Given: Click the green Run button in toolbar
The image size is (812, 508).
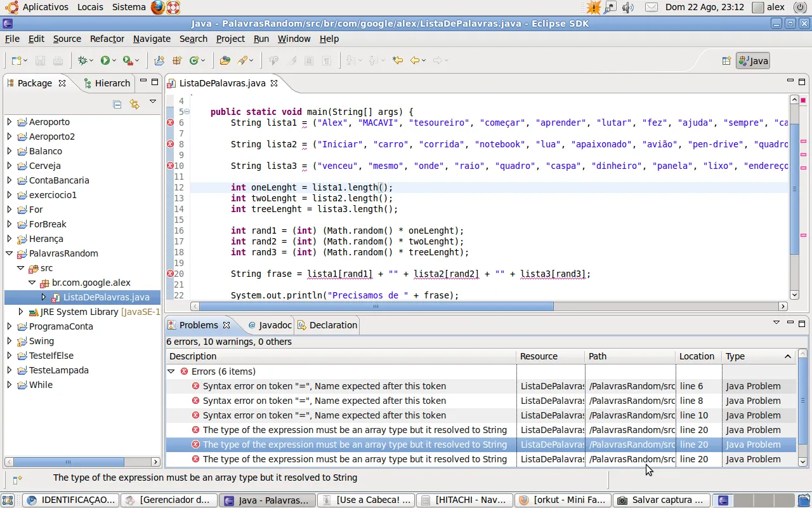Looking at the screenshot, I should click(105, 60).
